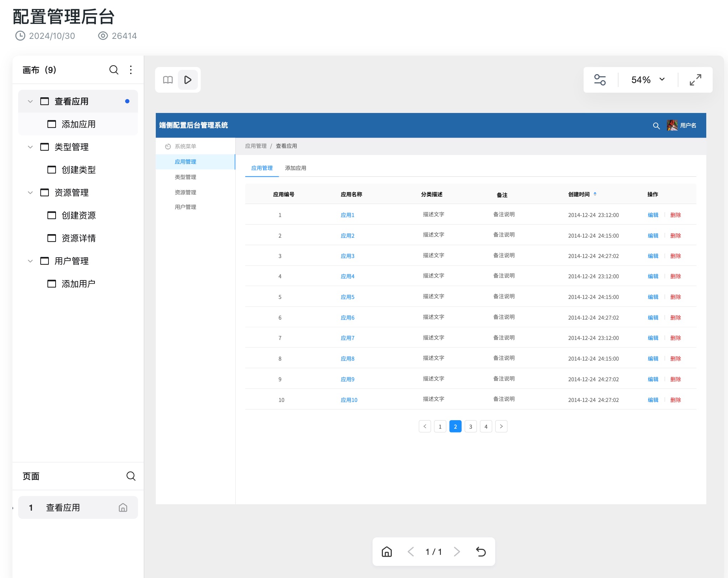Click the date 2024/10/30
728x578 pixels.
click(52, 36)
